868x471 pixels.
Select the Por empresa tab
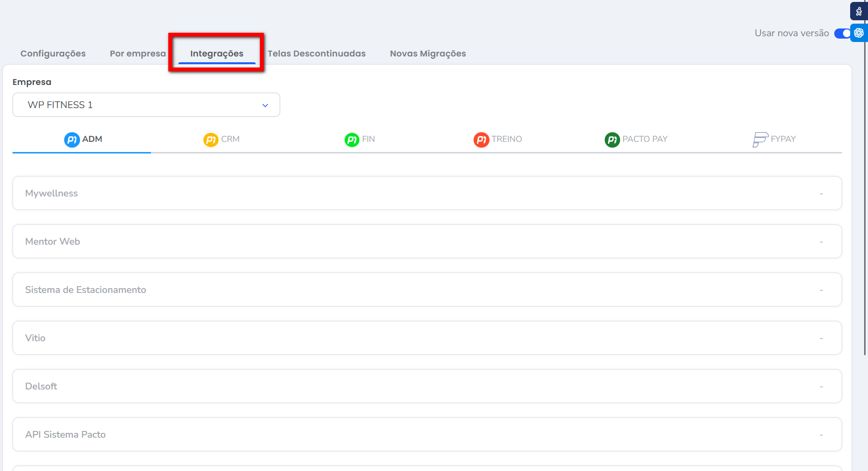pyautogui.click(x=137, y=54)
